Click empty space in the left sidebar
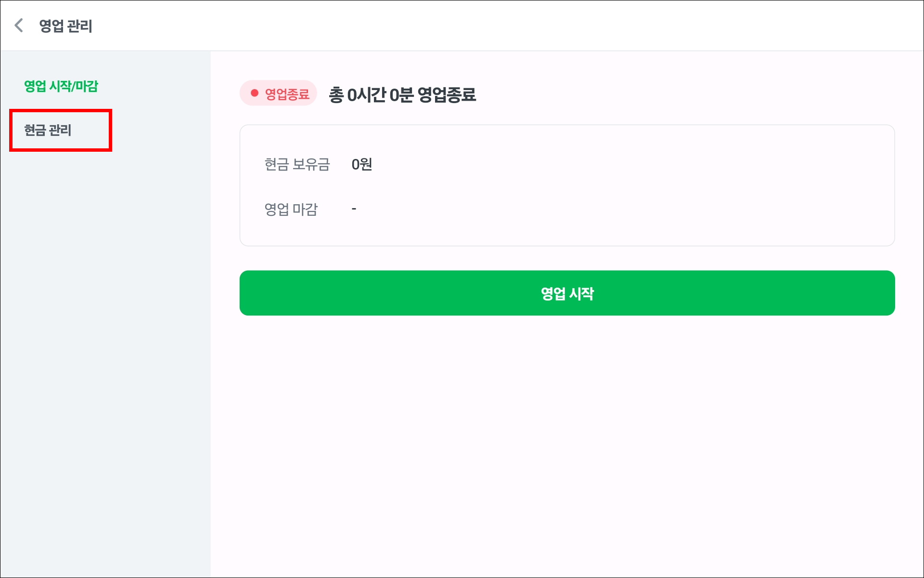924x578 pixels. click(105, 337)
